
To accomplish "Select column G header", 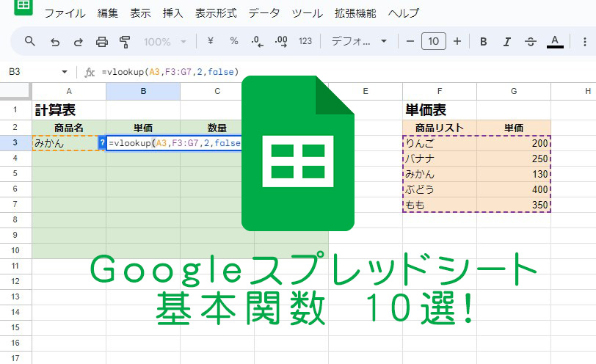I will (x=514, y=91).
